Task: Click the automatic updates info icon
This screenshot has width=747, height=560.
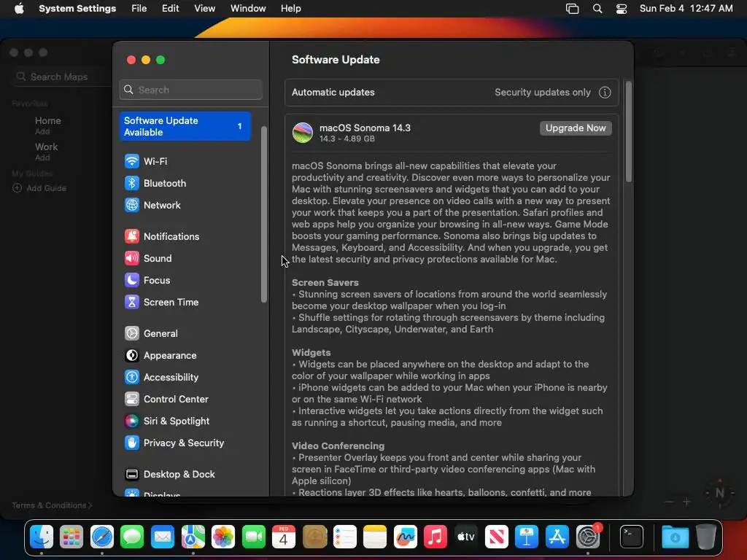Action: click(605, 93)
